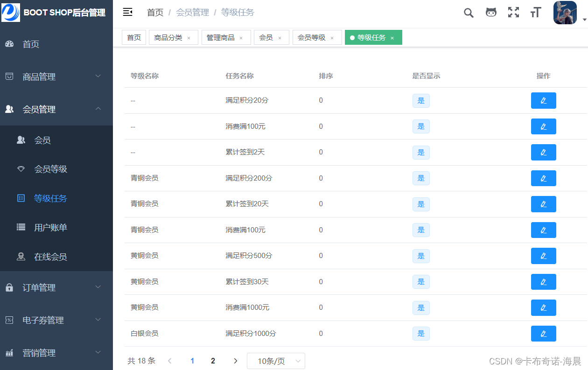This screenshot has height=370, width=588.
Task: Open the 10条/页 page size dropdown
Action: 276,361
